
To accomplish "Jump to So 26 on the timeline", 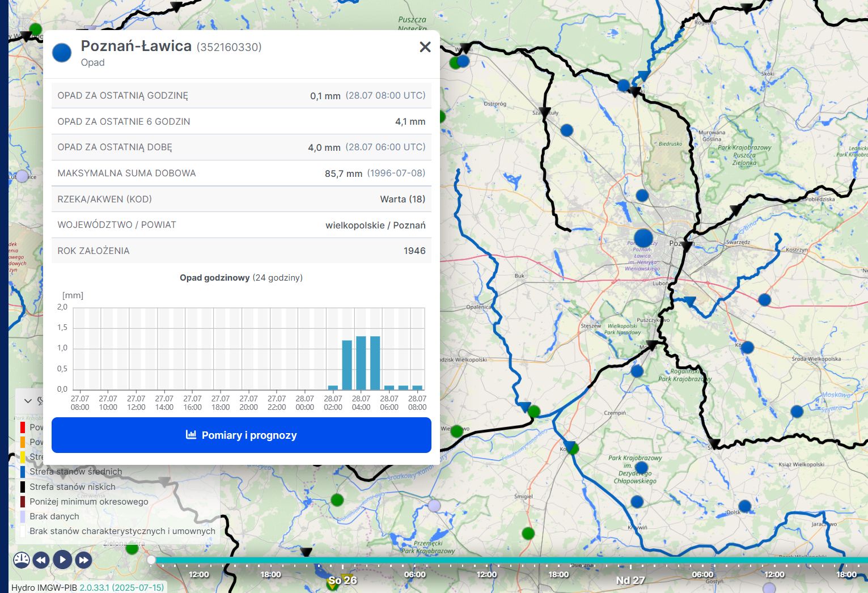I will point(342,580).
